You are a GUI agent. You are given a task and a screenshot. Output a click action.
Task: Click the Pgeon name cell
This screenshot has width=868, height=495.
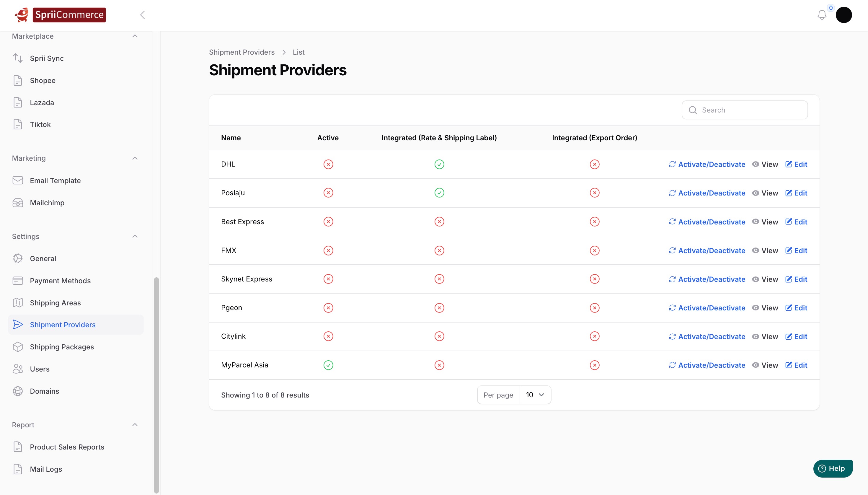click(231, 308)
